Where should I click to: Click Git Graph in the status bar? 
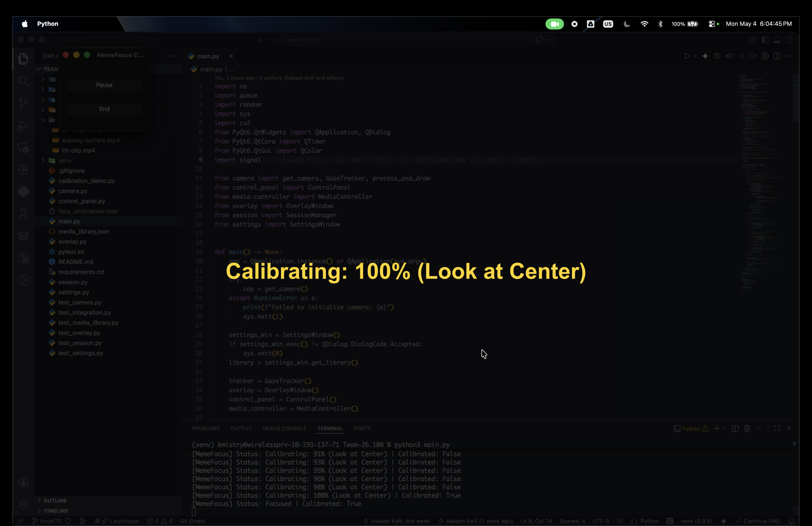(192, 521)
